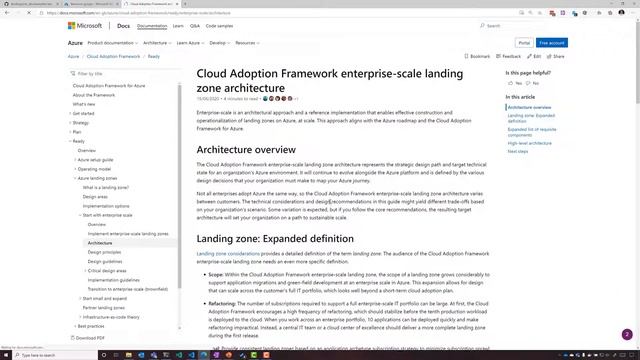The width and height of the screenshot is (640, 360).
Task: Click the site info lock icon in address bar
Action: pyautogui.click(x=41, y=13)
